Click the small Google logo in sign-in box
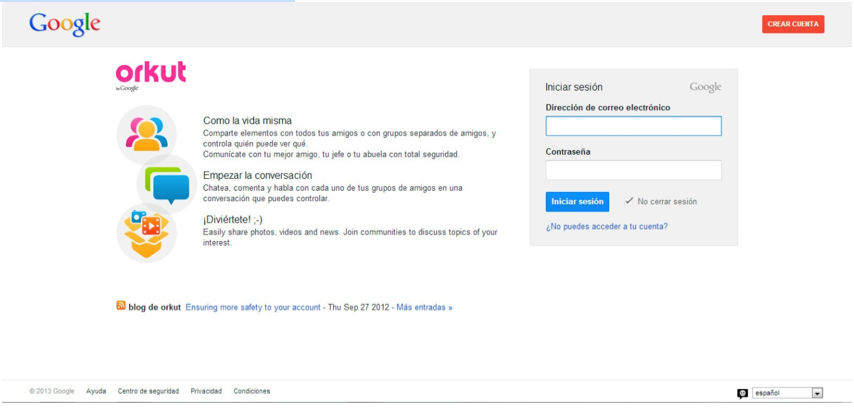 coord(705,87)
